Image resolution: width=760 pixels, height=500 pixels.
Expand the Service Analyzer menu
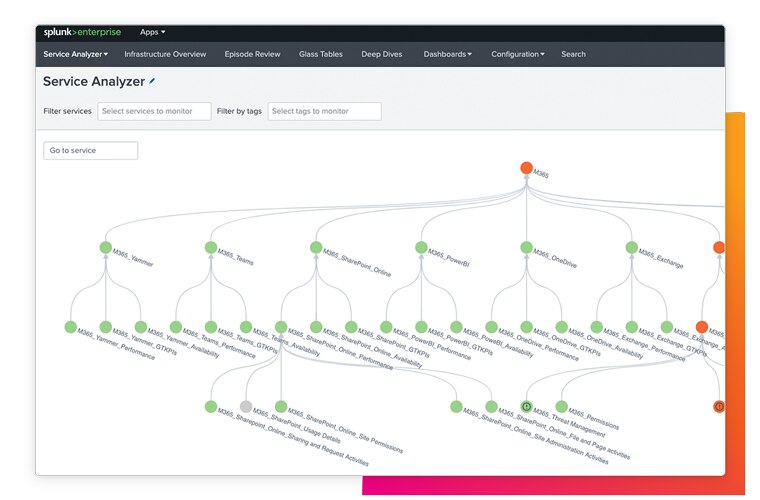(x=76, y=54)
